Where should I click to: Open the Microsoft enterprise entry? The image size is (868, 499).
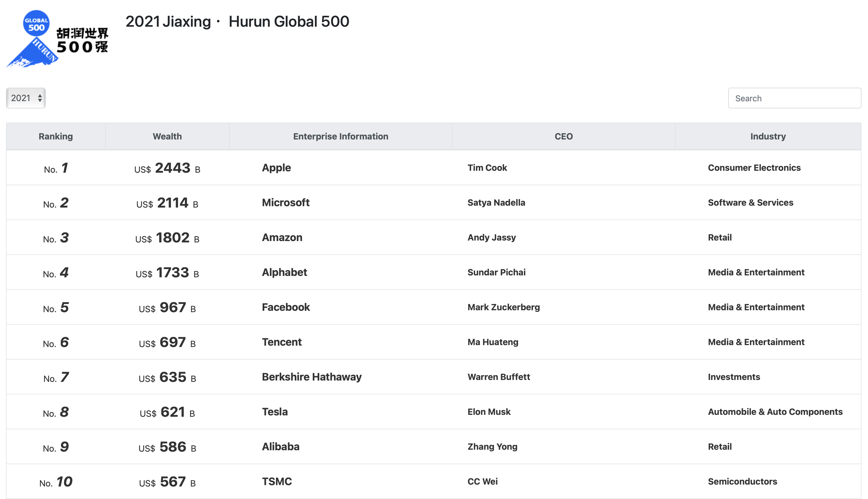point(286,203)
